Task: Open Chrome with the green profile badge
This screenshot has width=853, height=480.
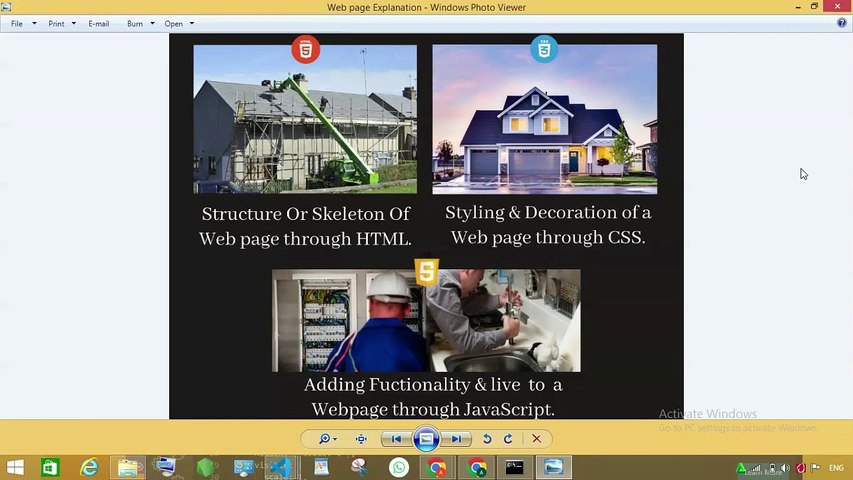Action: 477,467
